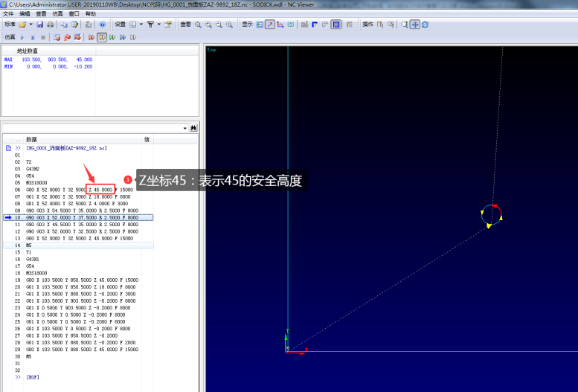Save the NC file with floppy icon
Image resolution: width=578 pixels, height=392 pixels.
(x=40, y=25)
